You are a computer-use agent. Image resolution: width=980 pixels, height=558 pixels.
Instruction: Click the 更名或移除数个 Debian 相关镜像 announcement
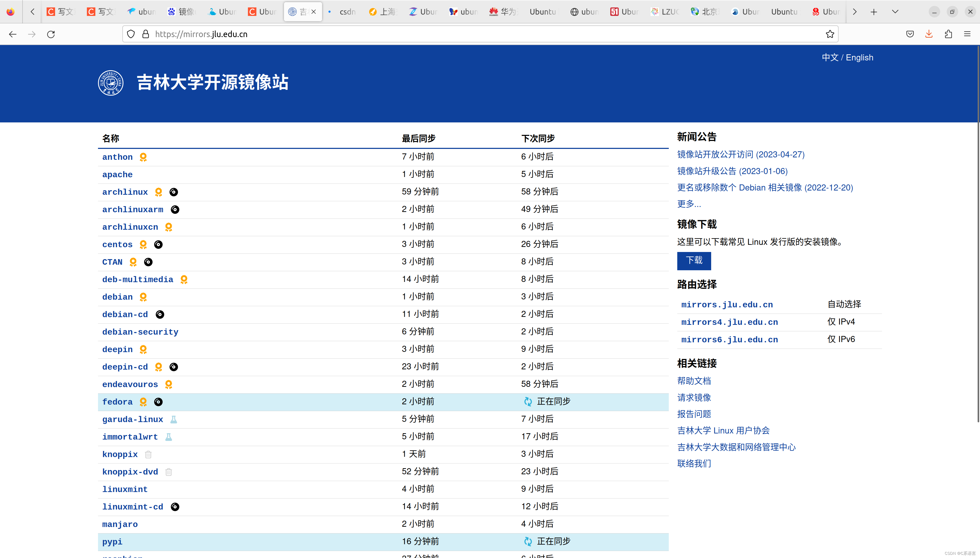click(765, 188)
